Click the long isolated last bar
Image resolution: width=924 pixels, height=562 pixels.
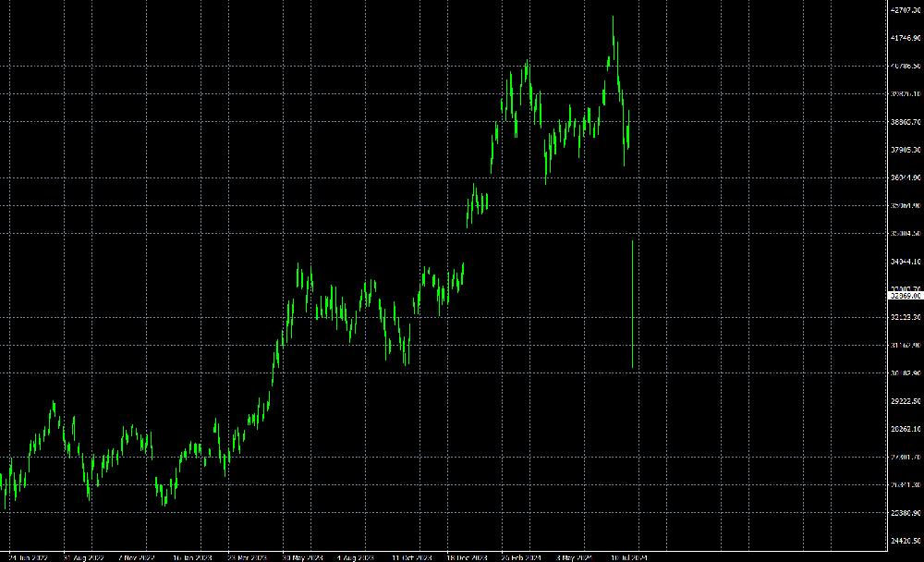pyautogui.click(x=632, y=305)
